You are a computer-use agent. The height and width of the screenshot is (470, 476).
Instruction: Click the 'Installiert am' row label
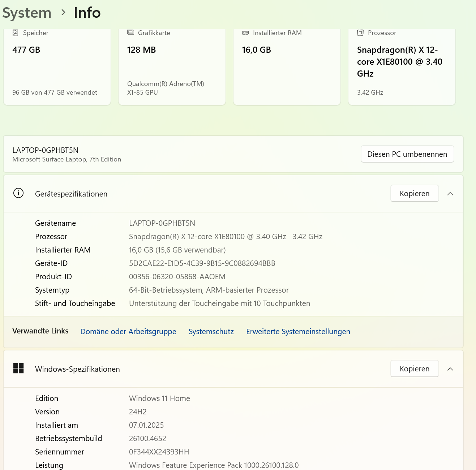point(56,425)
